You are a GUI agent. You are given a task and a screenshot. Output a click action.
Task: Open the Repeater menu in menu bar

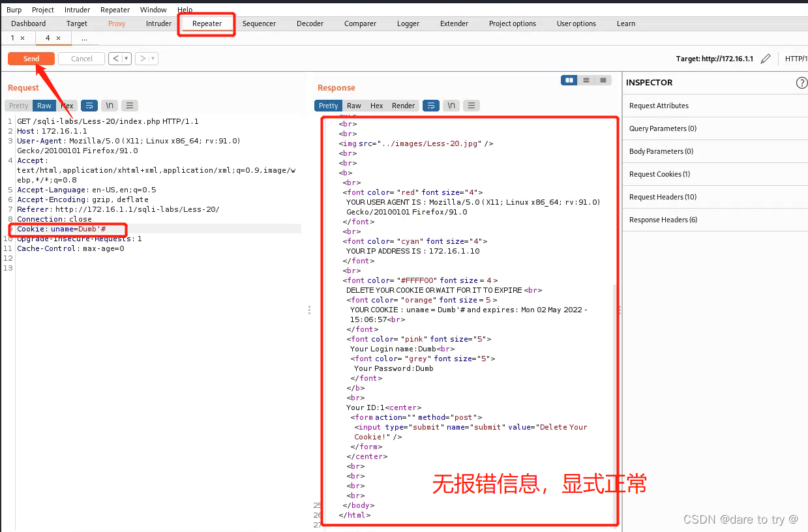(x=115, y=10)
